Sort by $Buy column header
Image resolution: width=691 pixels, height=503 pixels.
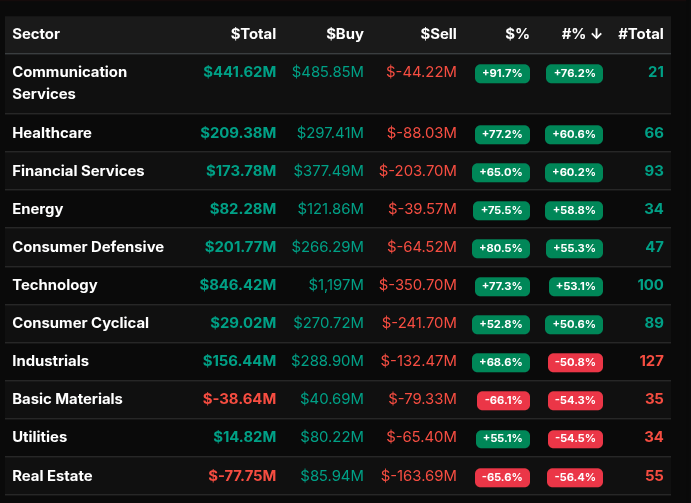[344, 34]
